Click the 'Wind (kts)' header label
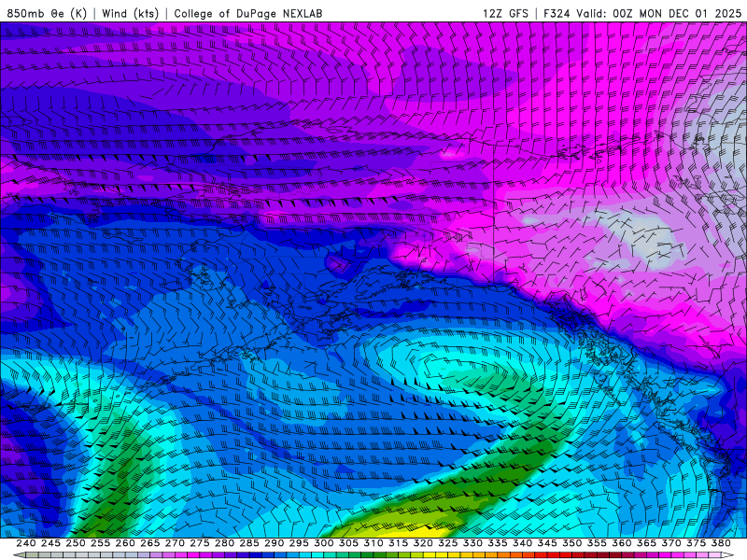 (130, 13)
